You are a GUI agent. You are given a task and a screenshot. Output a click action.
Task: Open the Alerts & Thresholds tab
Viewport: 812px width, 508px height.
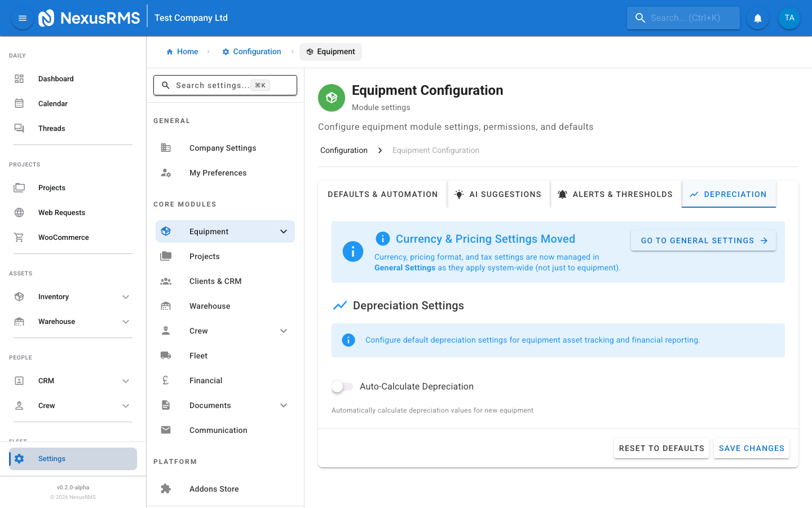tap(615, 194)
